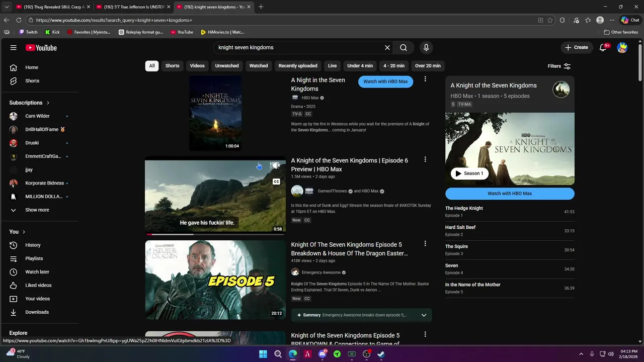Switch to the Trae Jefferson browser tab

(133, 7)
